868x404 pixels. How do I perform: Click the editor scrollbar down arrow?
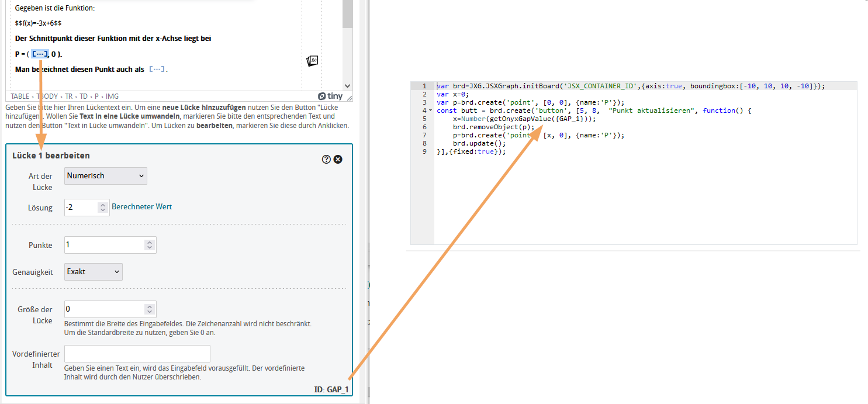(347, 85)
